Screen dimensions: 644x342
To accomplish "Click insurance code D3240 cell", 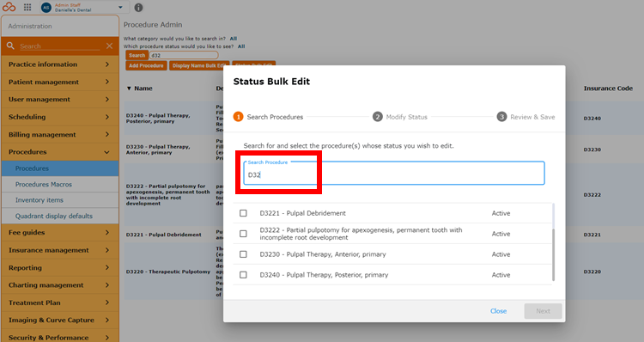I will pos(592,119).
